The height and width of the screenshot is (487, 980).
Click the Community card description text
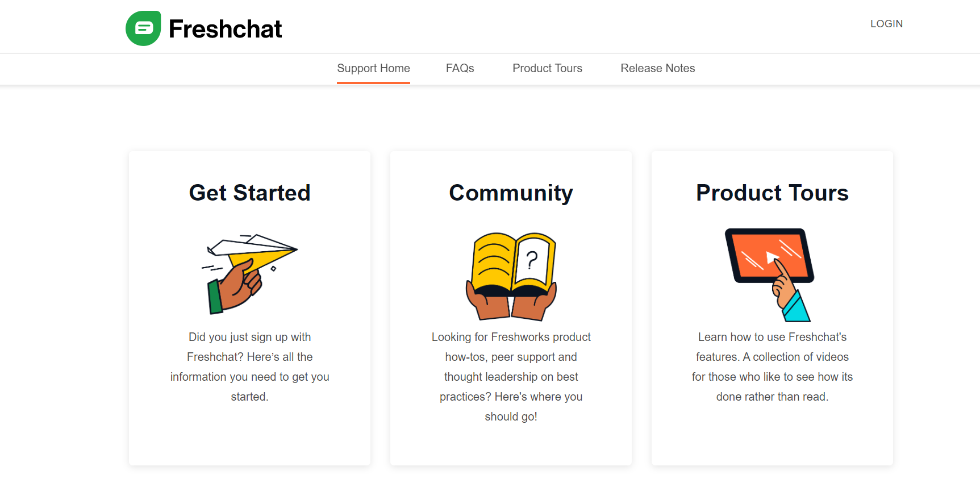click(511, 376)
